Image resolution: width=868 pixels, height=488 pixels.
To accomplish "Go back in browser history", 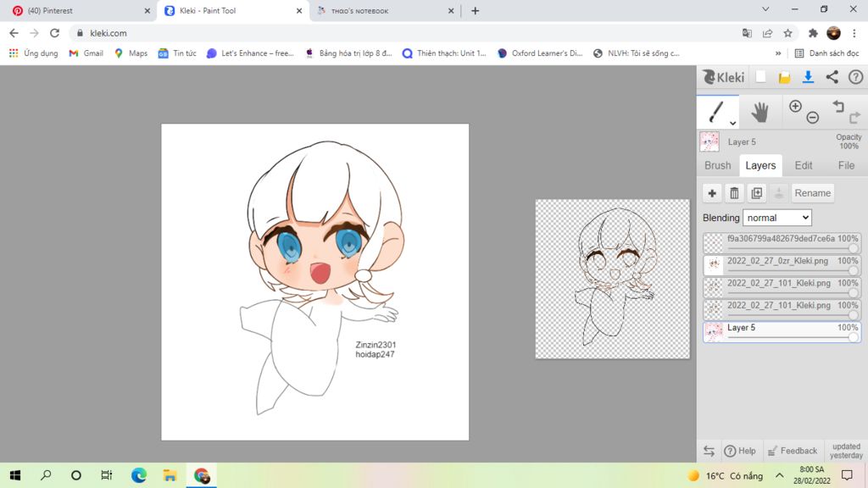I will click(14, 33).
